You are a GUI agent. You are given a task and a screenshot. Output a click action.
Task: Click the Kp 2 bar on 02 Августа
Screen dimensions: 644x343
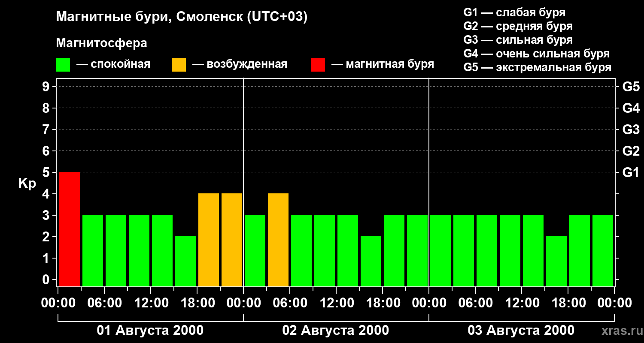point(371,261)
